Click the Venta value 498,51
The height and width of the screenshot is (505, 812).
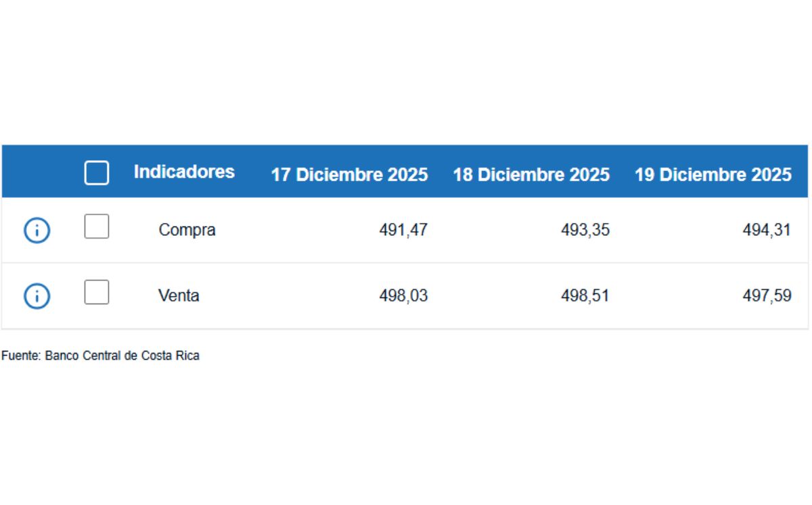pyautogui.click(x=585, y=295)
